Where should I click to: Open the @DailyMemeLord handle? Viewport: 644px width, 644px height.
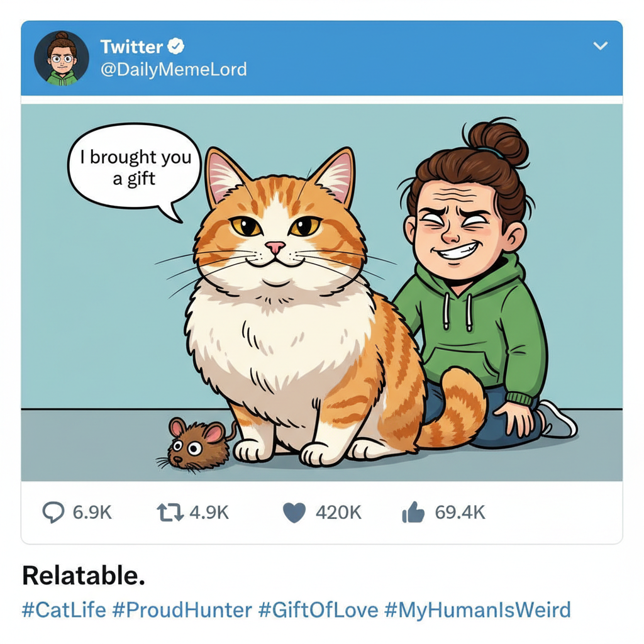(173, 69)
